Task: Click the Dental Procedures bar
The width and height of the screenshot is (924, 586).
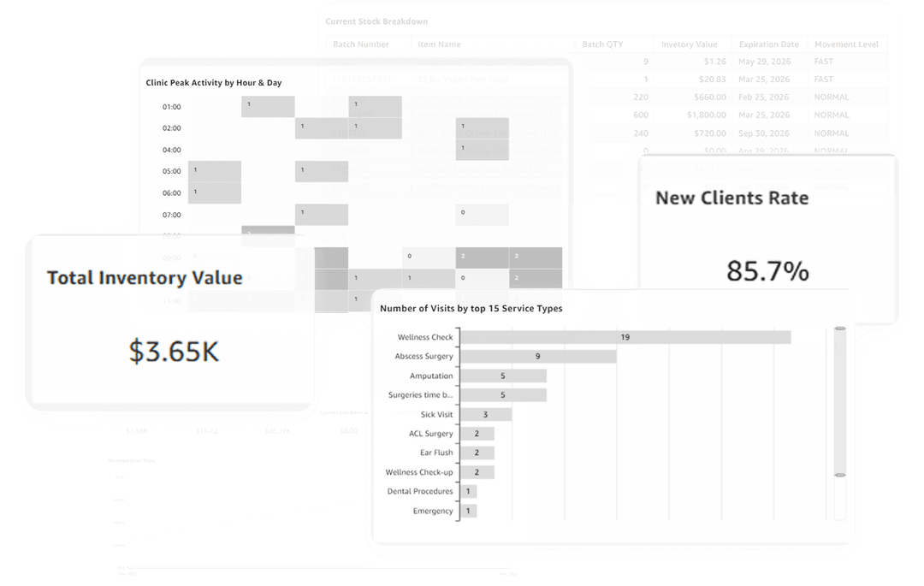Action: click(x=468, y=492)
